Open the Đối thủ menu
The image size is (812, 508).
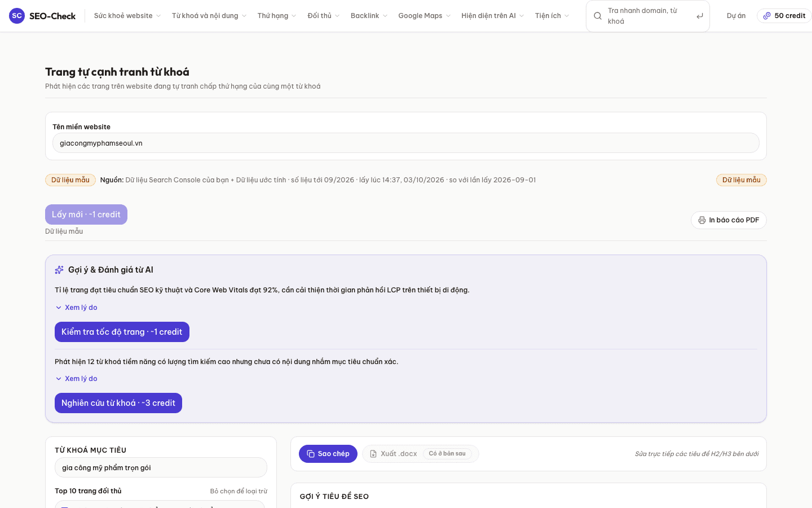click(x=324, y=16)
